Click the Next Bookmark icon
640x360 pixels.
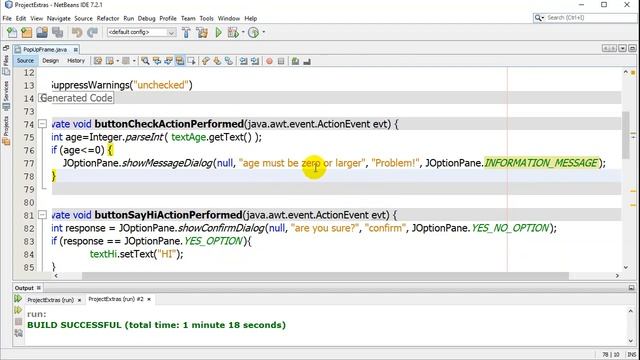(x=217, y=61)
